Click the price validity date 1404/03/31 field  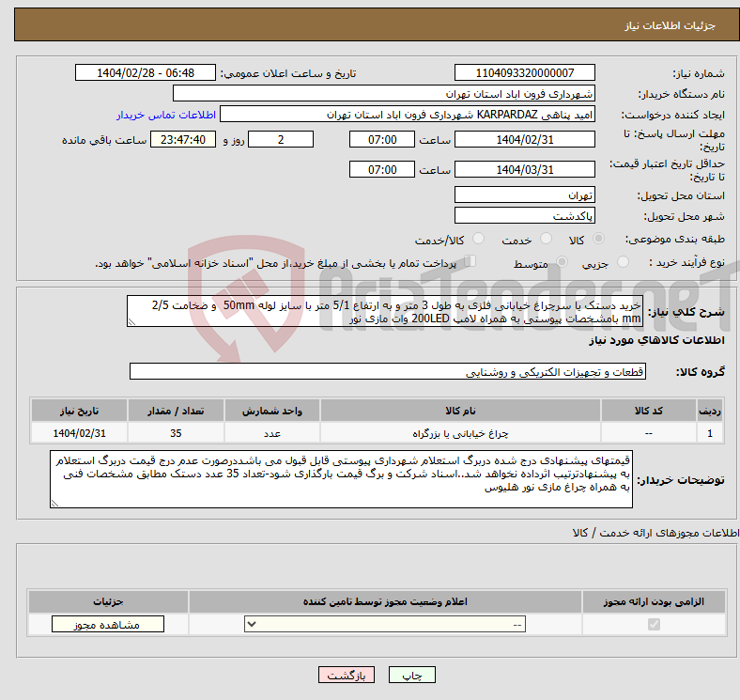click(x=524, y=169)
